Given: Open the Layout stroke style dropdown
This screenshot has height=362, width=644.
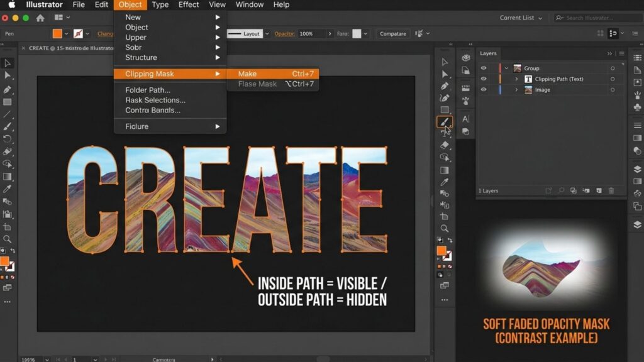Looking at the screenshot, I should coord(267,34).
